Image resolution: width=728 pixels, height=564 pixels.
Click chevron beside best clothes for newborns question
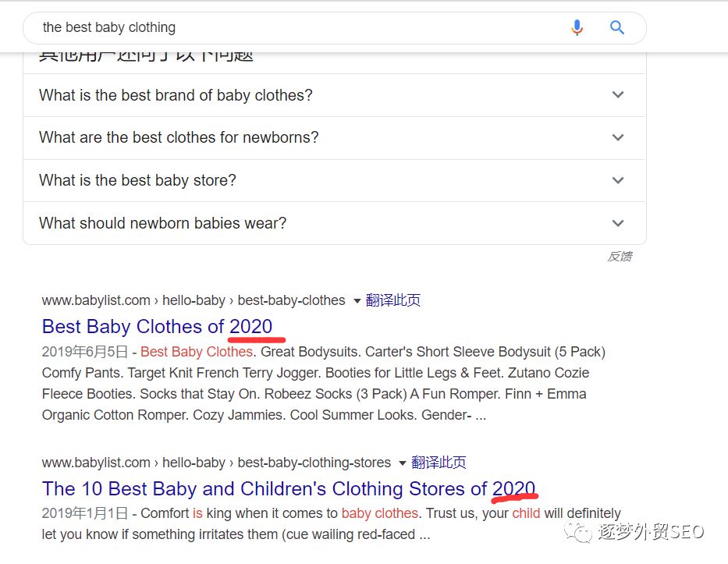coord(617,137)
